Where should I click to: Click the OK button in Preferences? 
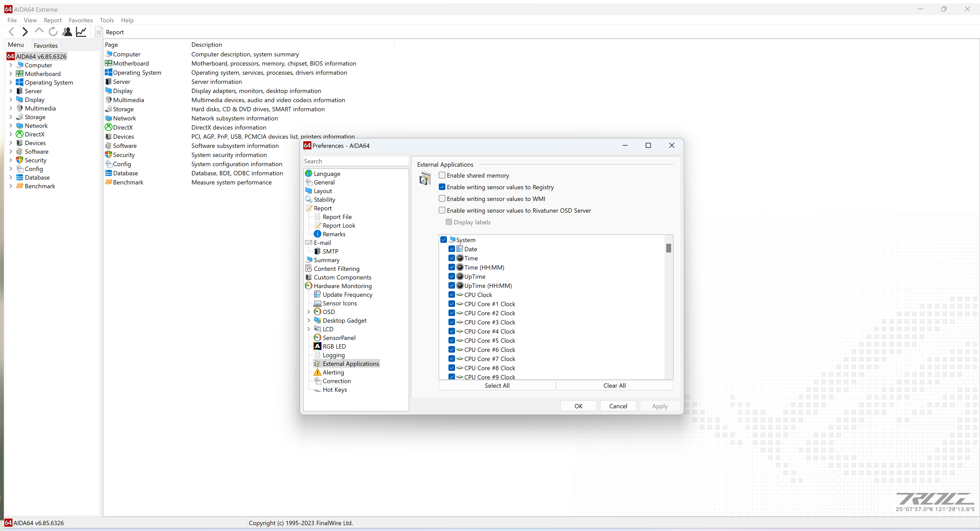point(578,406)
